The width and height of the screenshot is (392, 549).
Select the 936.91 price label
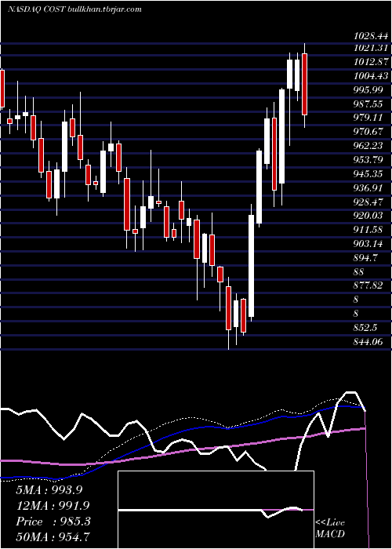(x=368, y=187)
